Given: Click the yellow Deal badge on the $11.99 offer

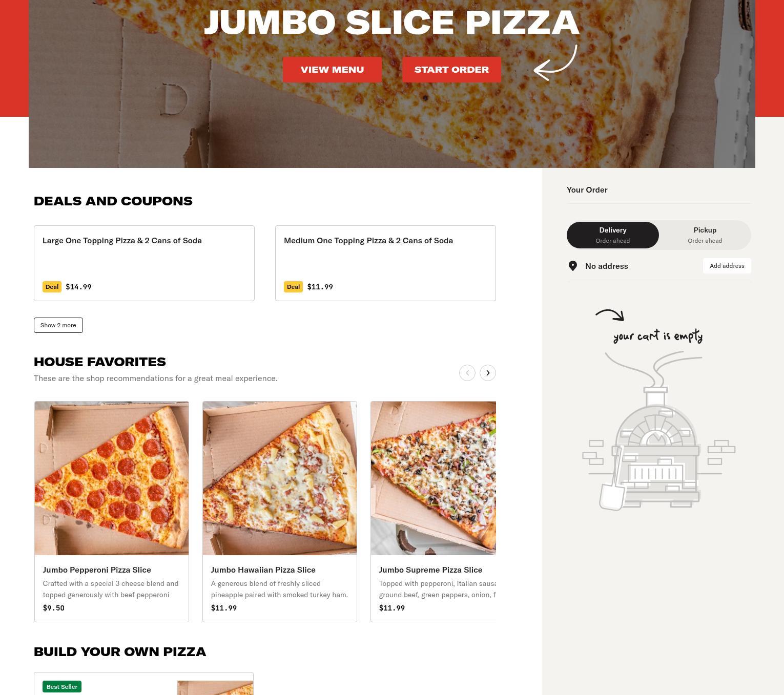Looking at the screenshot, I should [x=293, y=287].
